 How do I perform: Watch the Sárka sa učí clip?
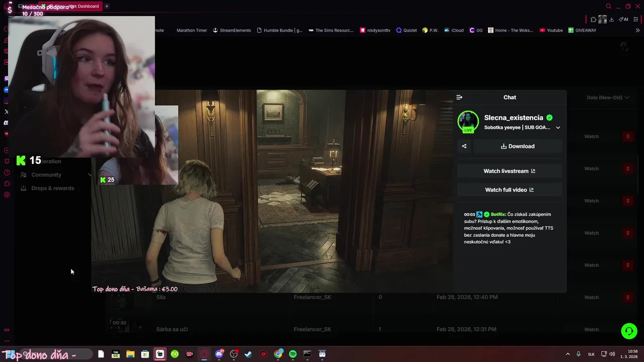(592, 329)
